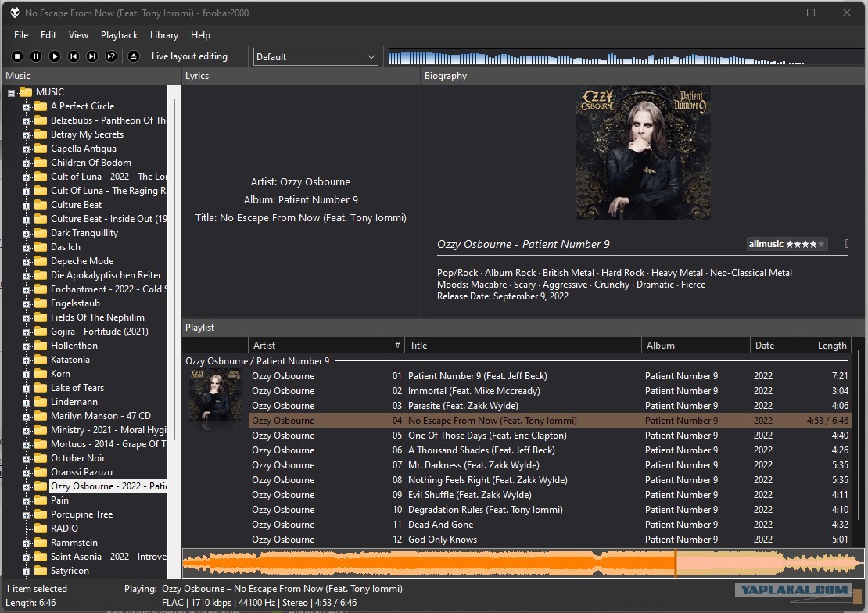Image resolution: width=868 pixels, height=613 pixels.
Task: Click the large album cover in Biography
Action: 644,152
